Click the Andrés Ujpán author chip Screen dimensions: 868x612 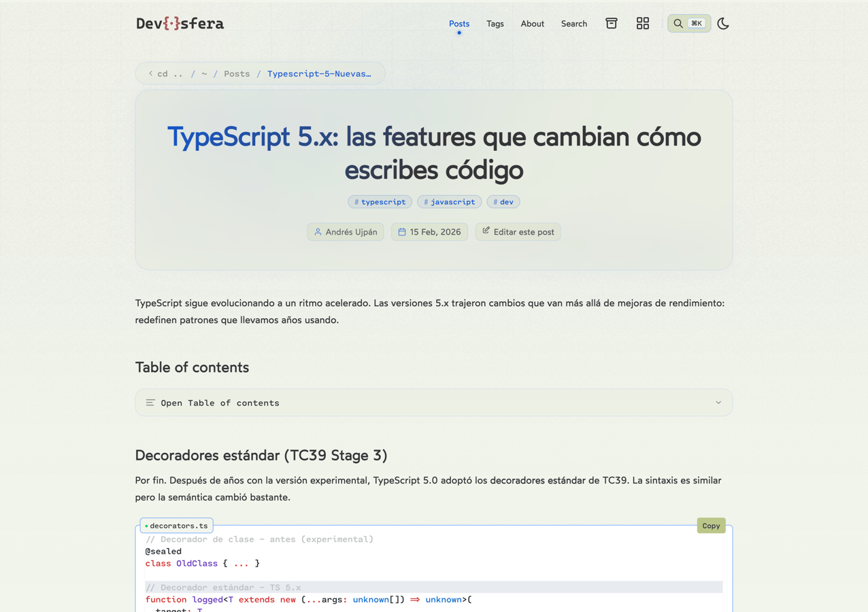[x=346, y=232]
